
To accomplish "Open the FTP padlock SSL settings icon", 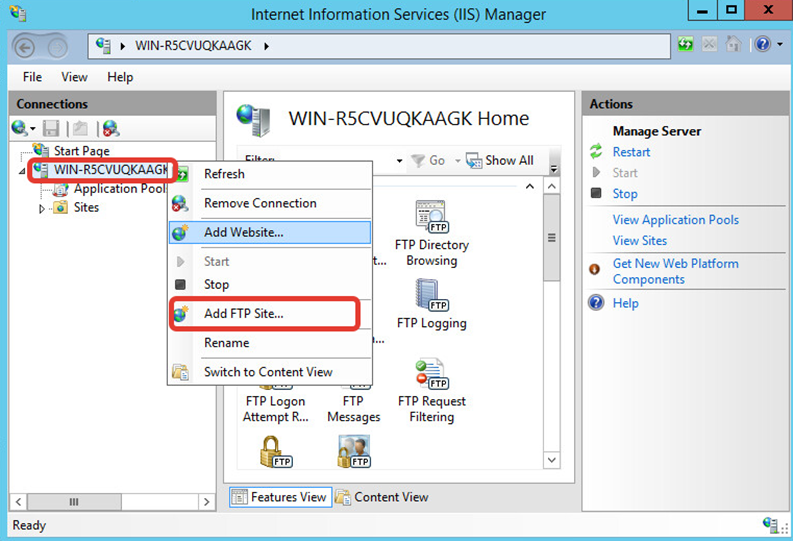I will click(276, 452).
